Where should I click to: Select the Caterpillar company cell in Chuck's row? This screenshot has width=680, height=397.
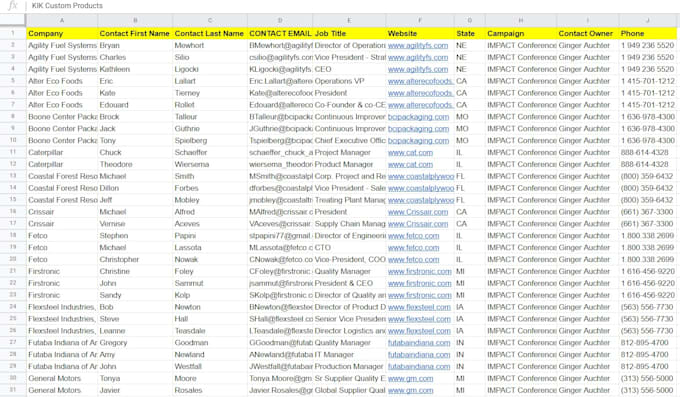click(x=62, y=152)
